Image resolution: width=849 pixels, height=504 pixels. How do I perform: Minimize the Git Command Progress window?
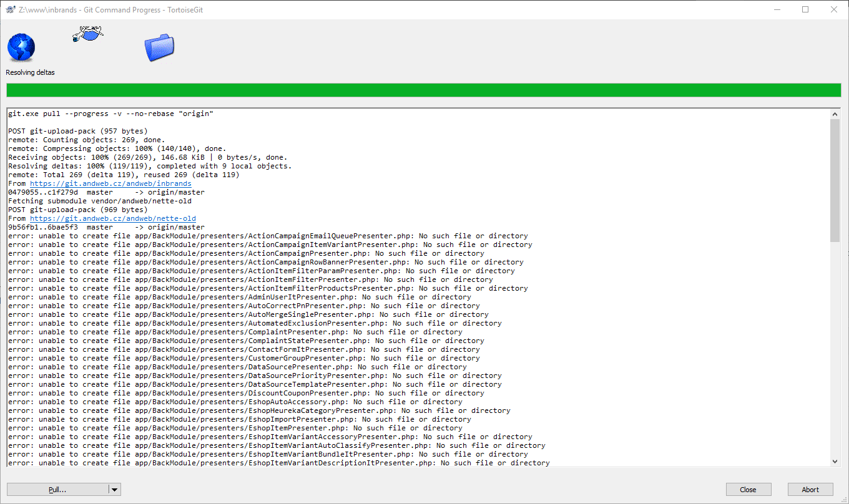(777, 9)
